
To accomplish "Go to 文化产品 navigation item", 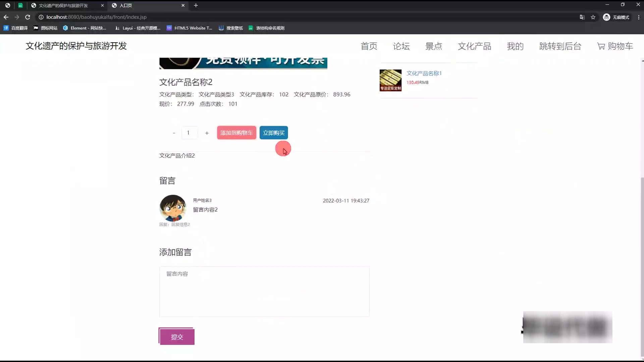I will click(x=474, y=46).
